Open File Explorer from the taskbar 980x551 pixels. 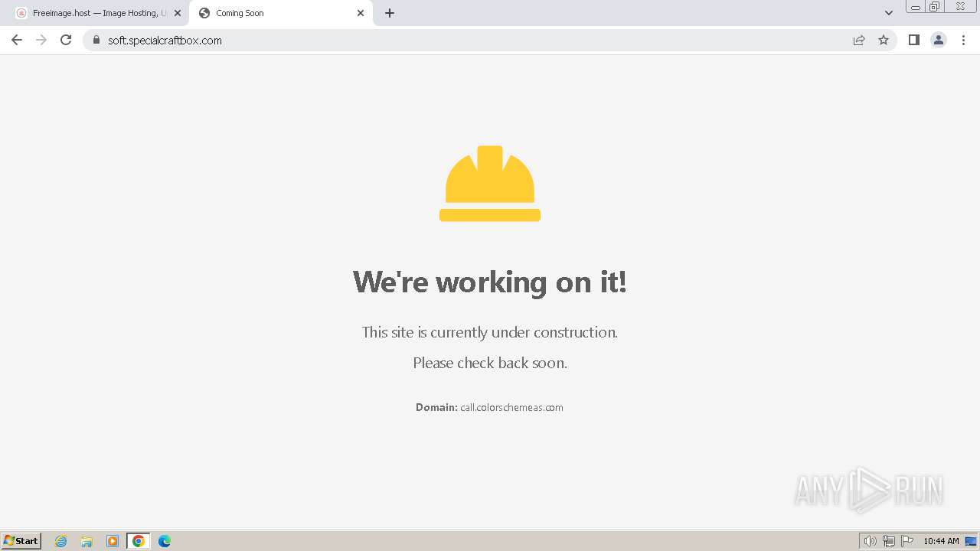tap(87, 541)
